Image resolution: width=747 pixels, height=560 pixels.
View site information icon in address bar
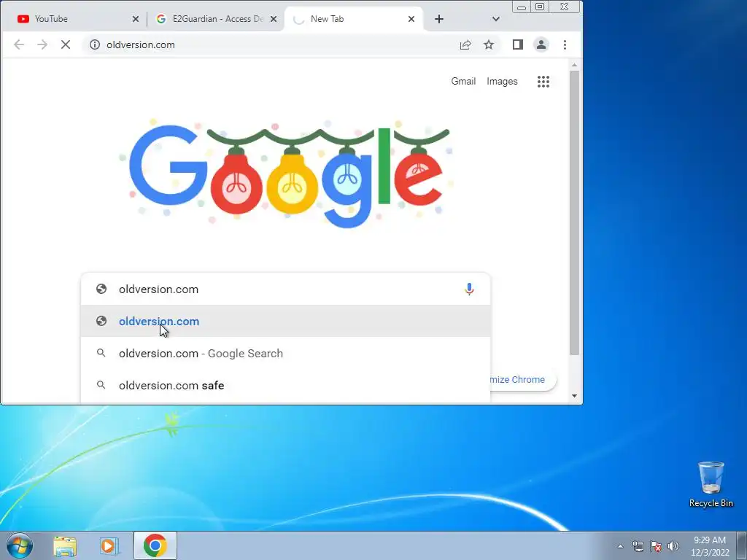pyautogui.click(x=95, y=44)
